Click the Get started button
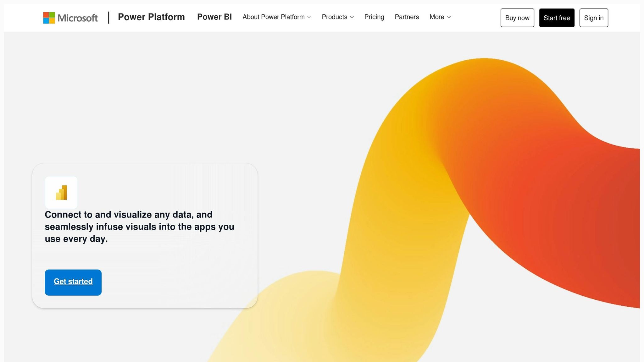 tap(73, 282)
